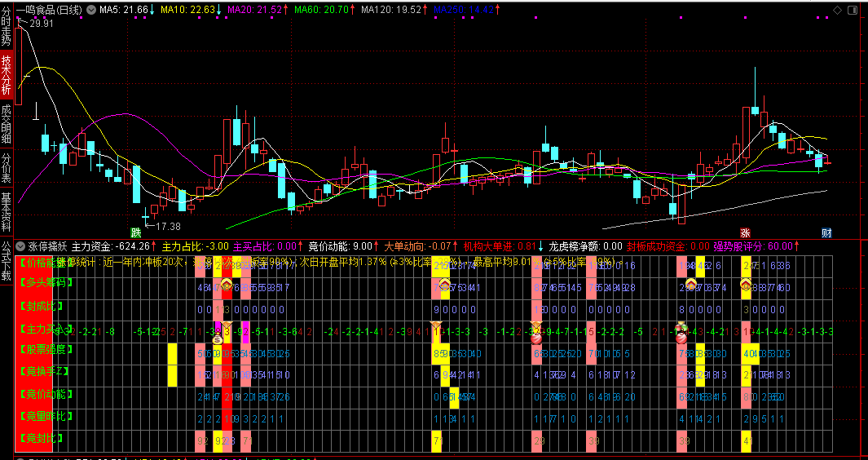This screenshot has height=460, width=868.
Task: Click the 公式下载 sidebar tab
Action: click(7, 259)
